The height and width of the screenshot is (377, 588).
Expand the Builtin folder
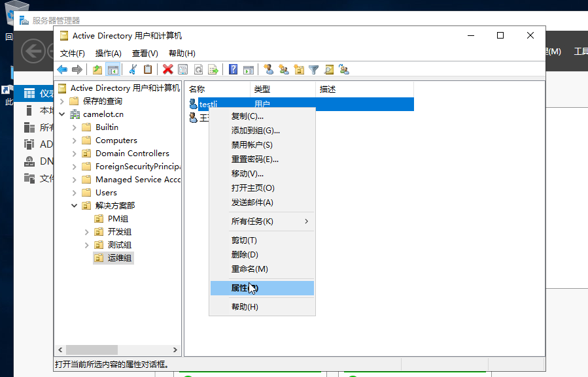[x=75, y=127]
